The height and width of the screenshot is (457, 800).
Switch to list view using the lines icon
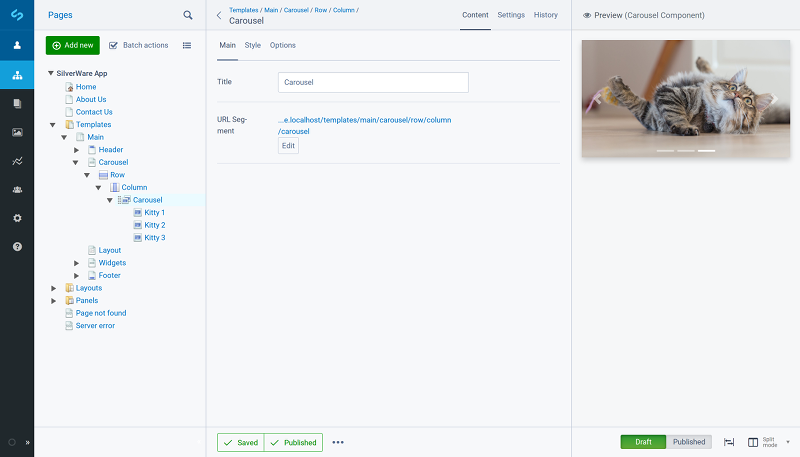click(x=187, y=45)
